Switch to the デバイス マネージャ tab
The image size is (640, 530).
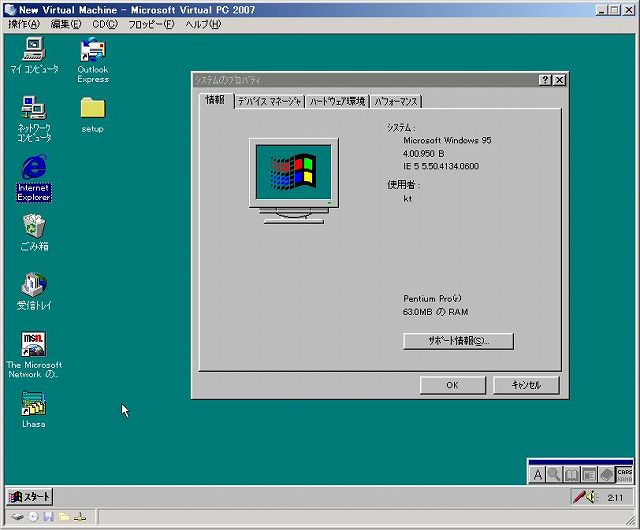269,101
